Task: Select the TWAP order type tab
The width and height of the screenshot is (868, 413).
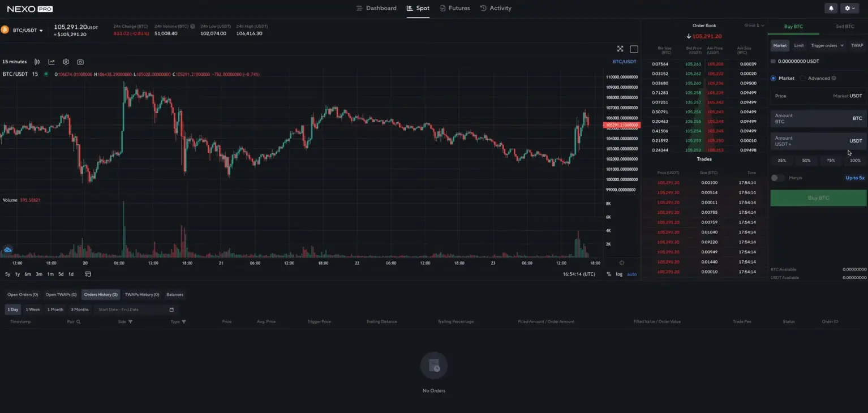Action: 857,45
